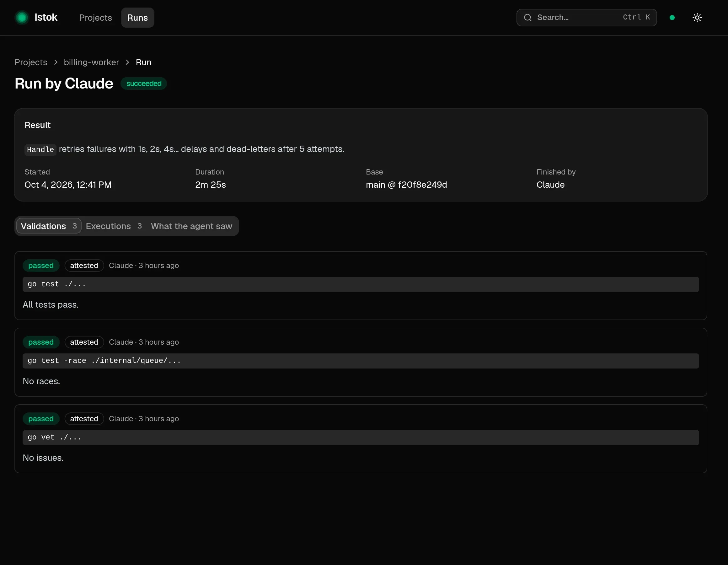The width and height of the screenshot is (728, 565).
Task: Click the Ctrl K shortcut hint
Action: pyautogui.click(x=636, y=17)
